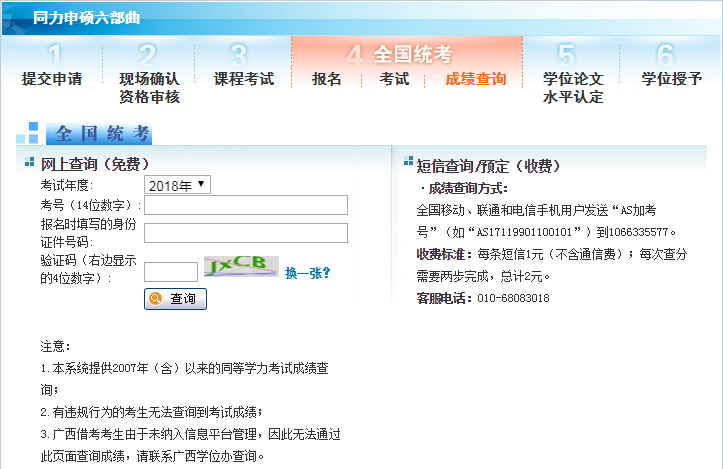Click note 3 about 广西借考考生

point(190,445)
